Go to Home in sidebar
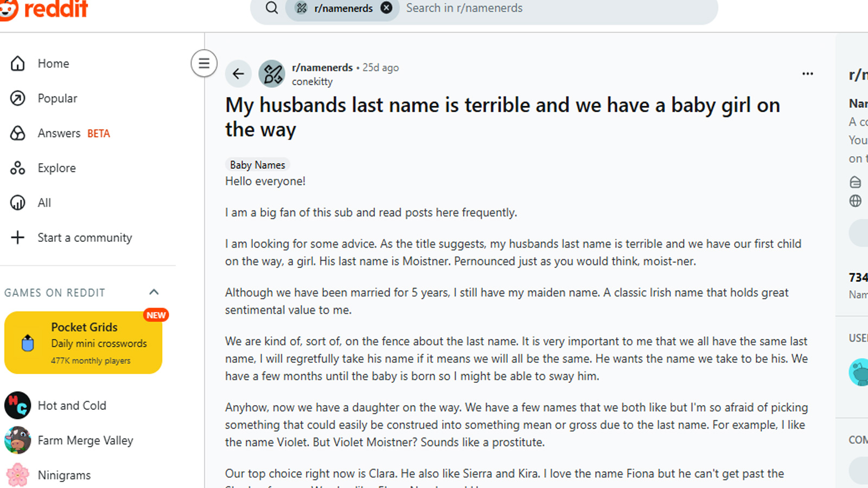The width and height of the screenshot is (868, 488). point(53,63)
